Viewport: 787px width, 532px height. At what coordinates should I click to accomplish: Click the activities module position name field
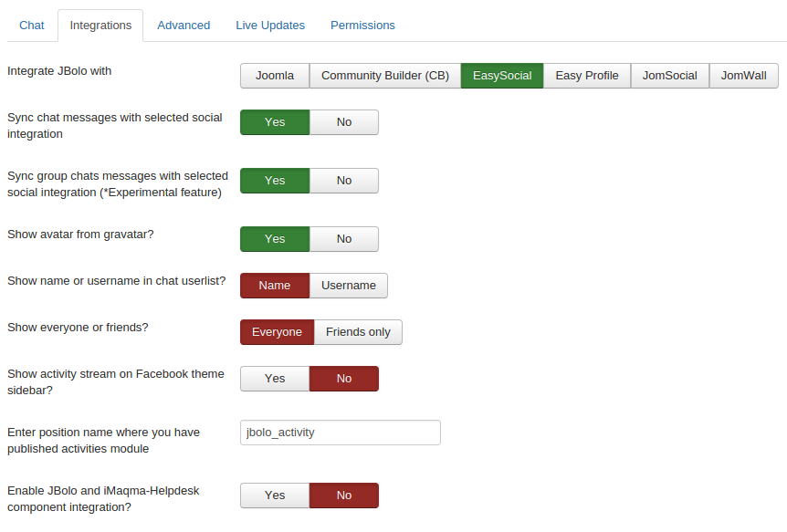coord(340,433)
